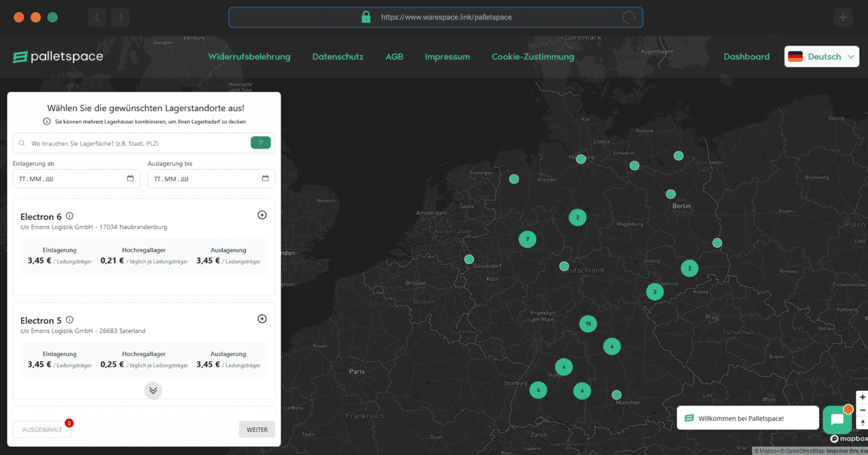Image resolution: width=868 pixels, height=455 pixels.
Task: Go forward in browser
Action: click(120, 17)
